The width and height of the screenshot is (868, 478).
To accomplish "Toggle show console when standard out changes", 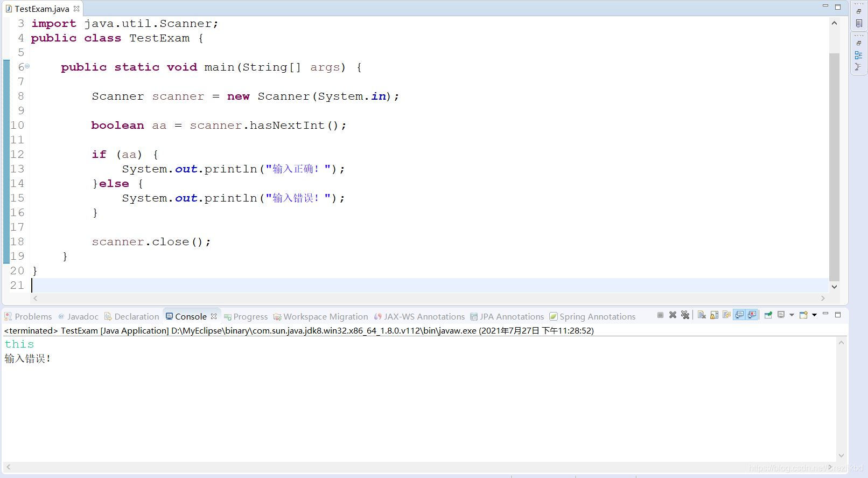I will (739, 315).
